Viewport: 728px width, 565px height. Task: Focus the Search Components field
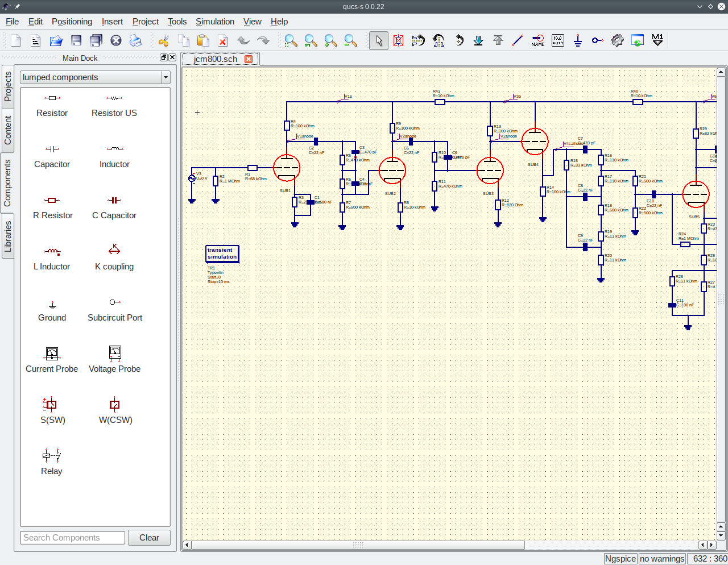pyautogui.click(x=73, y=538)
